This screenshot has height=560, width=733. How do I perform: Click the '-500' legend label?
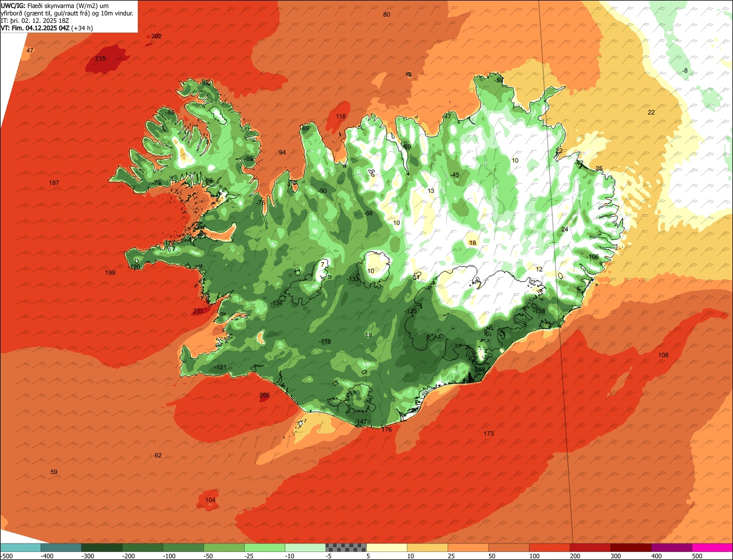[x=6, y=556]
